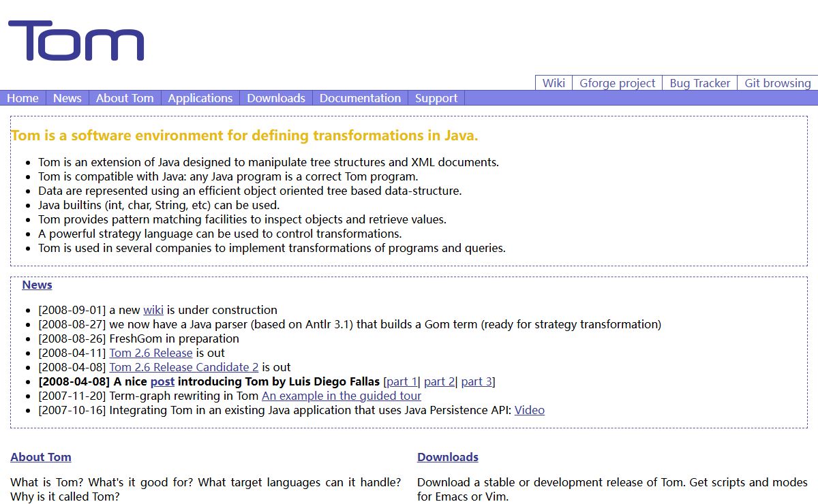Click the 'Tom is compatible with Java' bullet
The image size is (818, 504).
point(228,176)
